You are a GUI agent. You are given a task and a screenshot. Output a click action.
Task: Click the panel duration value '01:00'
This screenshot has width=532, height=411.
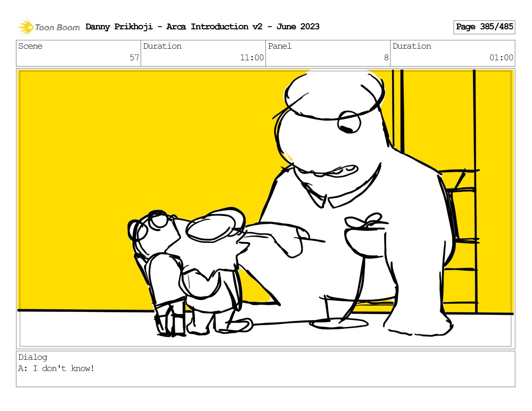pos(501,58)
